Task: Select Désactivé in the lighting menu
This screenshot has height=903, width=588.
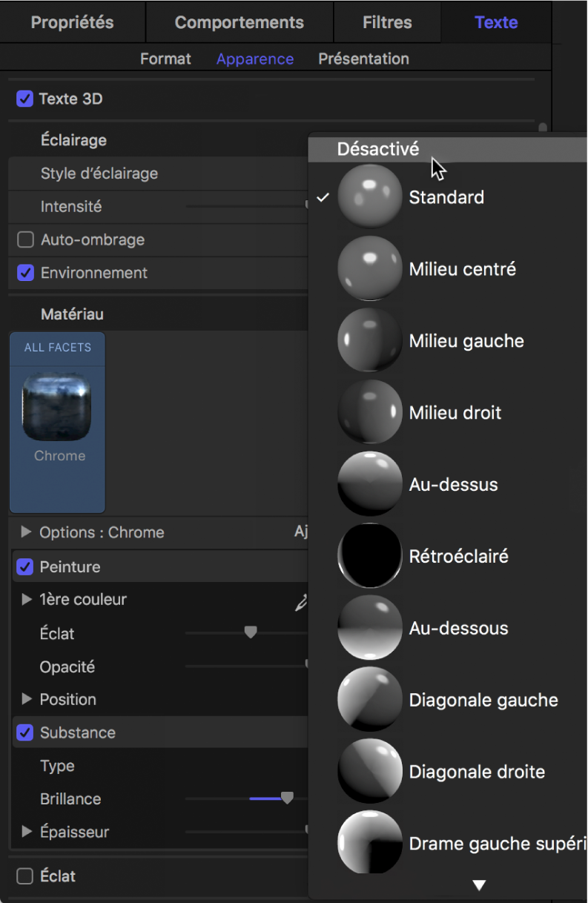Action: point(378,148)
